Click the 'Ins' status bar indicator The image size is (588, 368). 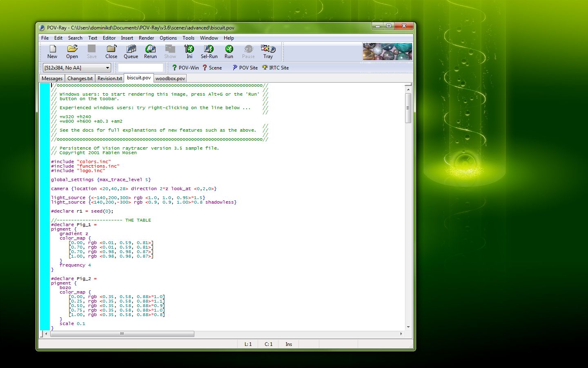(289, 344)
